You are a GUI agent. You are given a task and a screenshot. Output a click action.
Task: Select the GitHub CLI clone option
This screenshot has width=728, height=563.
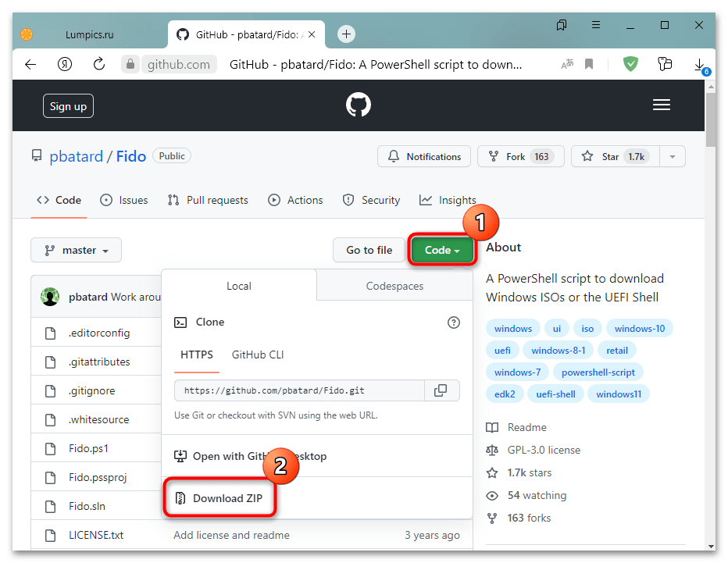click(x=258, y=355)
